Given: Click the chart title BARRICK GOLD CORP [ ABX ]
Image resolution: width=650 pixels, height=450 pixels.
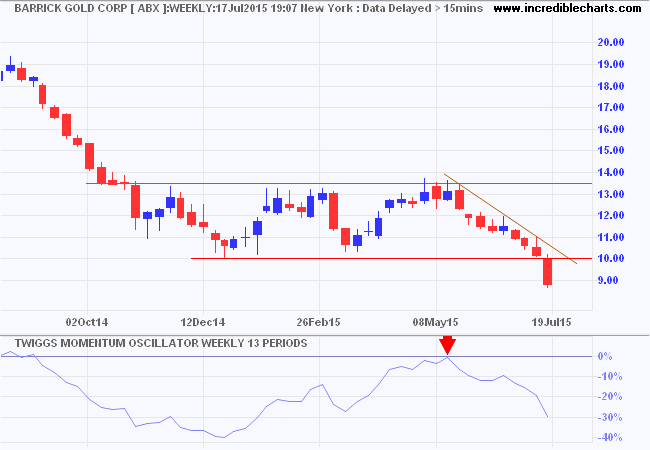Looking at the screenshot, I should pos(90,8).
